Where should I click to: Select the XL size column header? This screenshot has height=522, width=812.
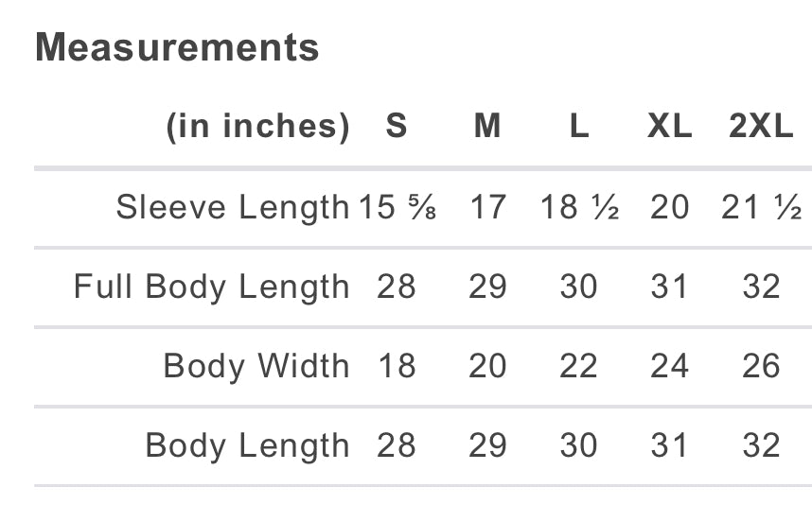pos(669,126)
